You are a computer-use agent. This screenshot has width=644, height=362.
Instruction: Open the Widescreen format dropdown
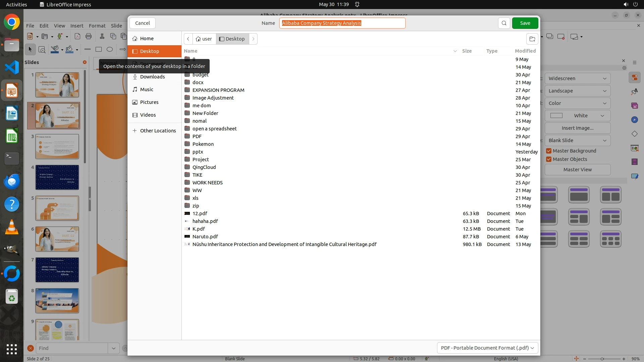(x=577, y=78)
